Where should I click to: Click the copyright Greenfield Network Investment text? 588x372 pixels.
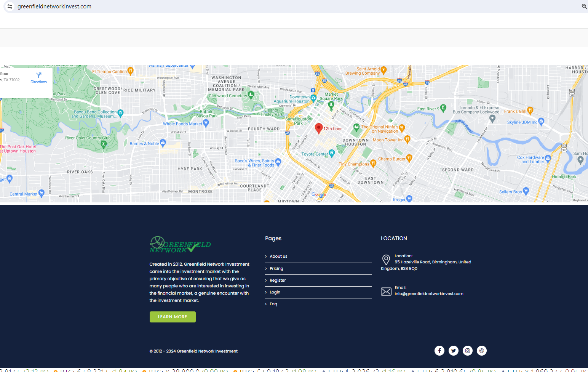tap(193, 351)
